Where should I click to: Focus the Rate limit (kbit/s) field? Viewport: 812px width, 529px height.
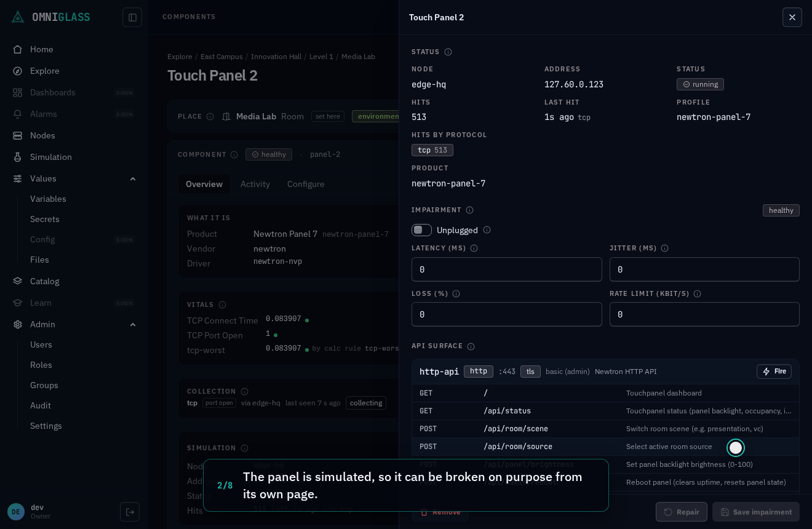pyautogui.click(x=704, y=314)
